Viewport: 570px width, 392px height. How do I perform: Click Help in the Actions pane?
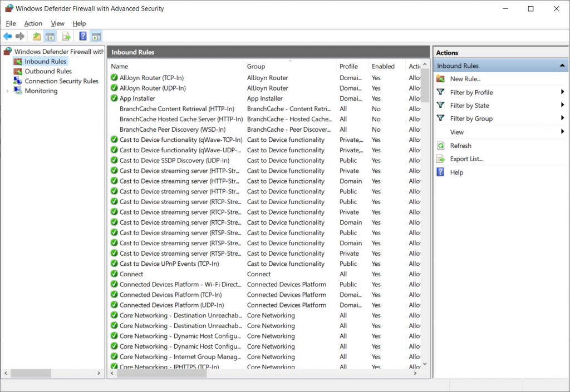pos(456,172)
